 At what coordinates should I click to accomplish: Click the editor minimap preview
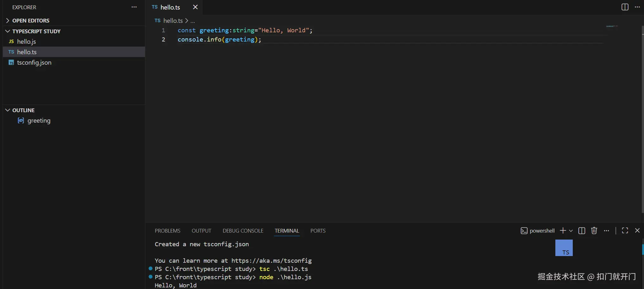point(612,26)
